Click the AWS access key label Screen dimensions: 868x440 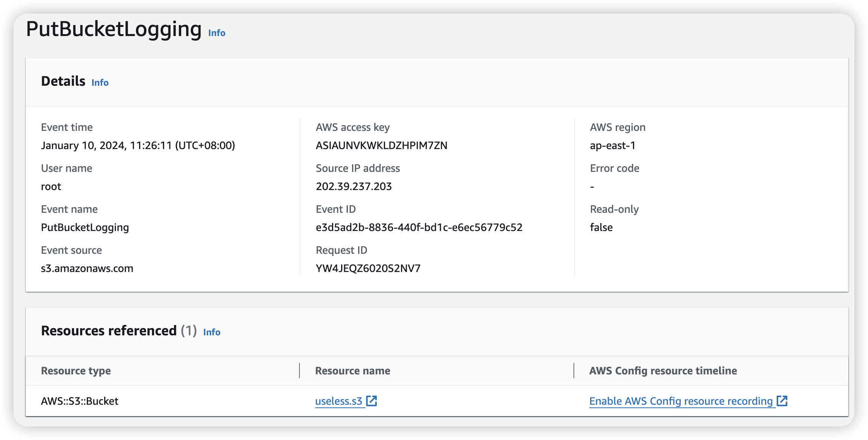tap(353, 127)
